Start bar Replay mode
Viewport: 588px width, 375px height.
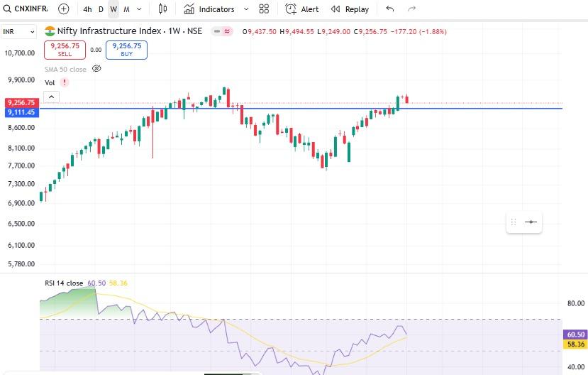(350, 9)
